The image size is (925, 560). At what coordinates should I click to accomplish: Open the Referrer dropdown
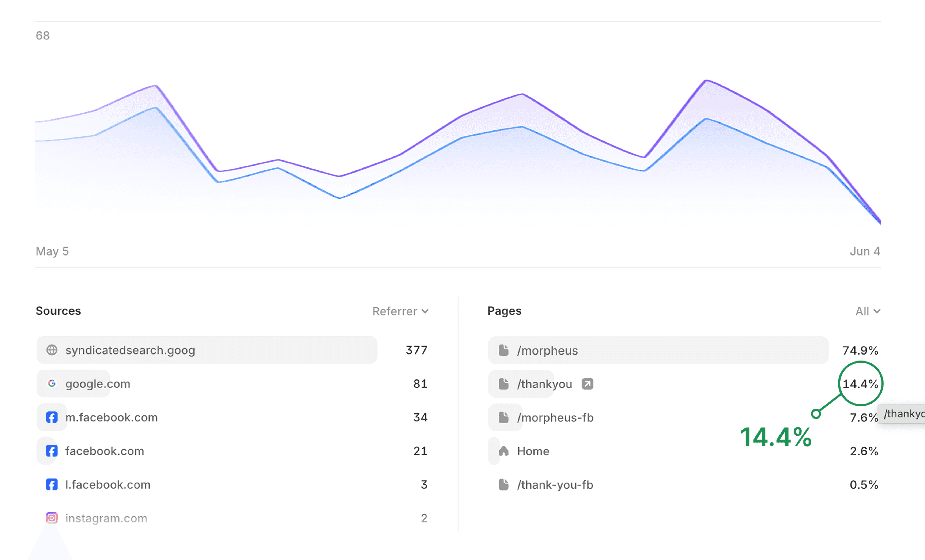pyautogui.click(x=400, y=311)
